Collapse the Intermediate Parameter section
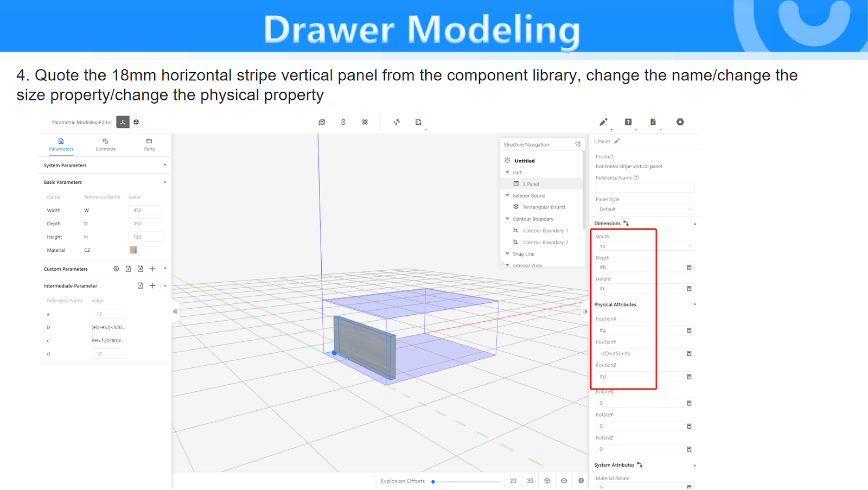Viewport: 868px width, 490px height. (165, 285)
